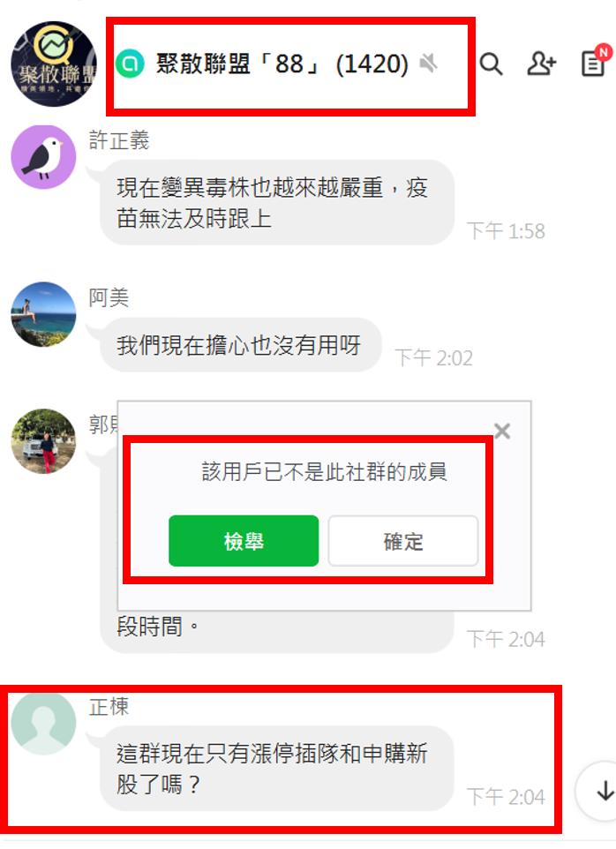The width and height of the screenshot is (616, 849).
Task: Open the 聚散聯盟 group profile picture
Action: pyautogui.click(x=54, y=64)
